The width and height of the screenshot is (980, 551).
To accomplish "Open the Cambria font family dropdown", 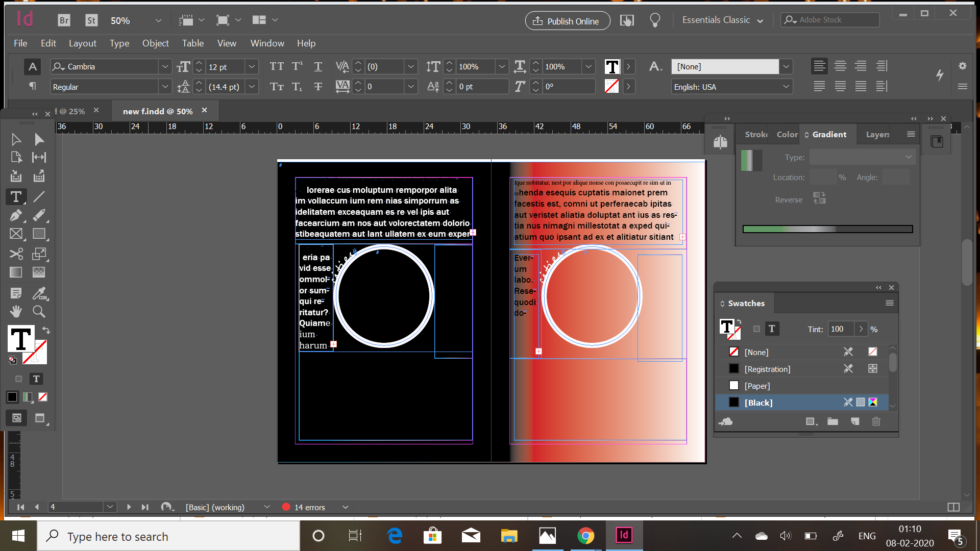I will pyautogui.click(x=165, y=67).
